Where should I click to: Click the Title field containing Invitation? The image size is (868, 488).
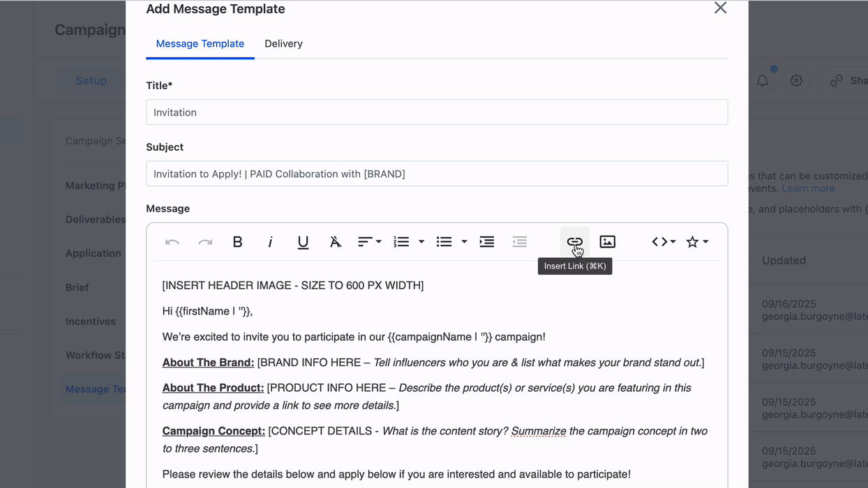[437, 112]
